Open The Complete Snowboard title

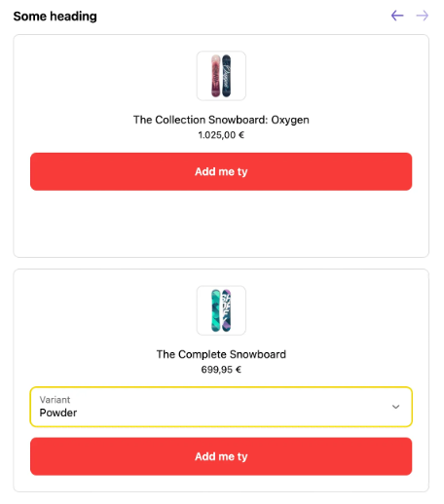coord(221,354)
